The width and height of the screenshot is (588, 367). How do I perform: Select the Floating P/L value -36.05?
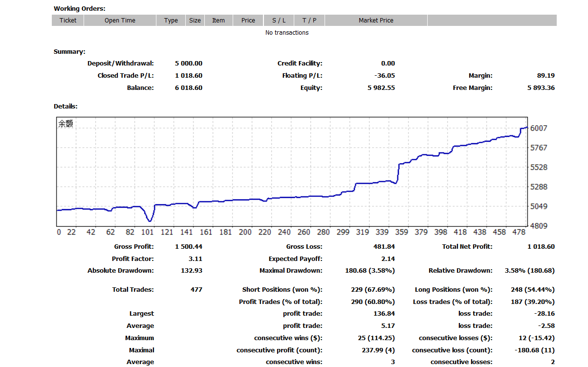click(385, 75)
